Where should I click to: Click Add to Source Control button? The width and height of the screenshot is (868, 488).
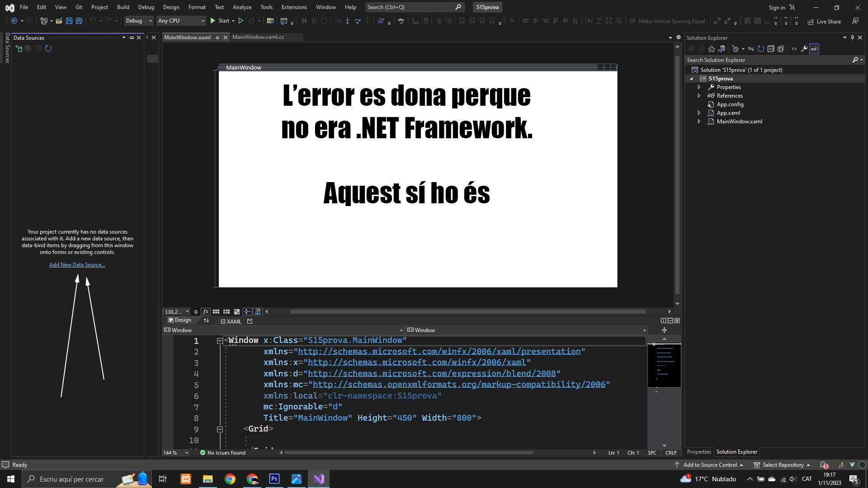pyautogui.click(x=710, y=465)
